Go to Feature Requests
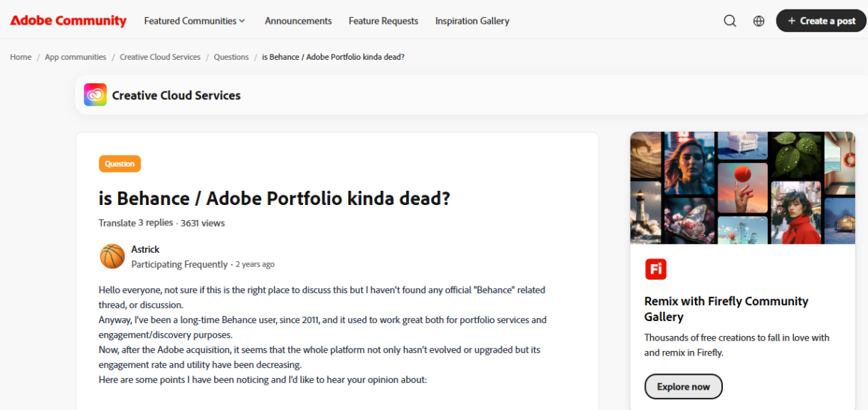868x410 pixels. pos(383,21)
